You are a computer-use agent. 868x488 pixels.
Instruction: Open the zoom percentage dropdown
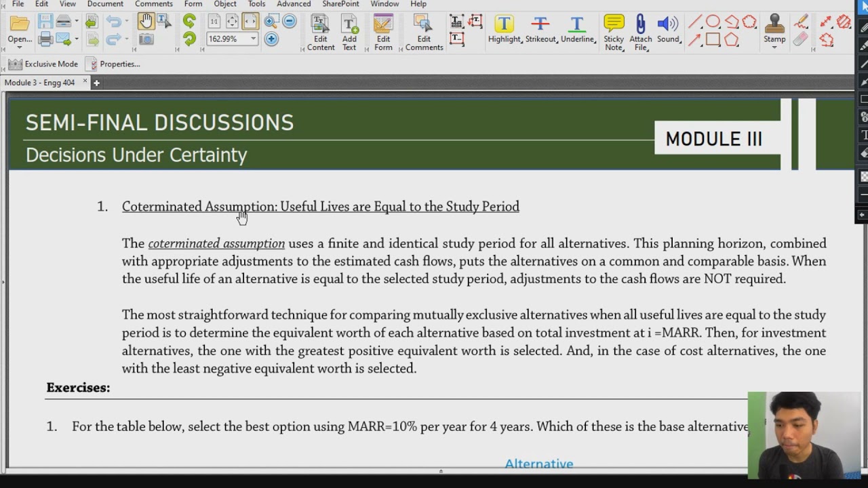click(253, 39)
